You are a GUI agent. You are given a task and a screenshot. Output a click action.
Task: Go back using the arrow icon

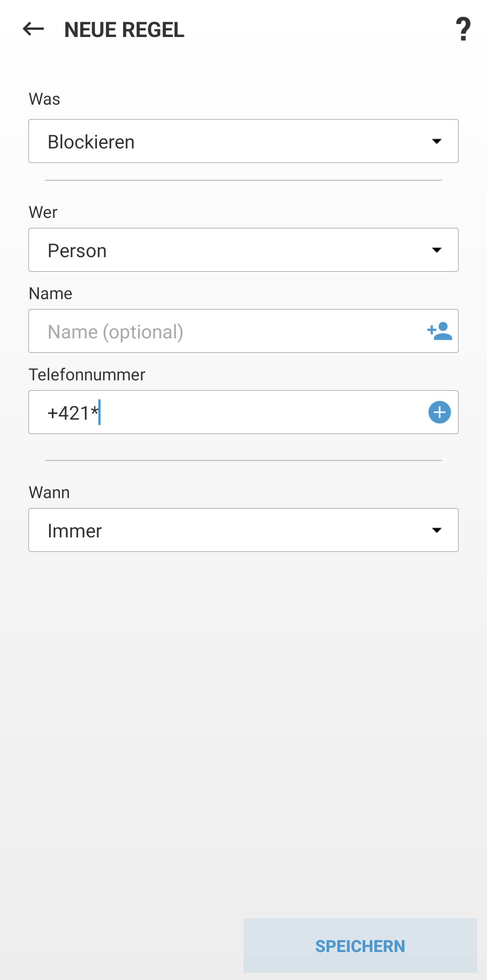[33, 29]
